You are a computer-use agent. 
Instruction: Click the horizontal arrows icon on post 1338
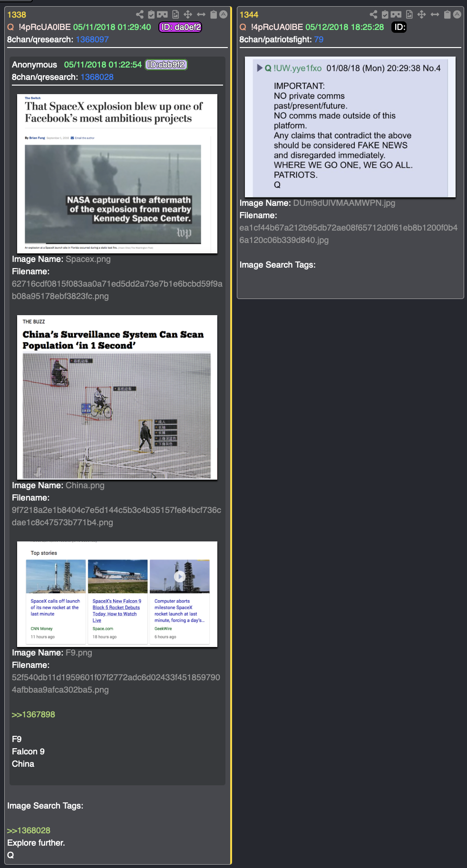click(x=201, y=15)
